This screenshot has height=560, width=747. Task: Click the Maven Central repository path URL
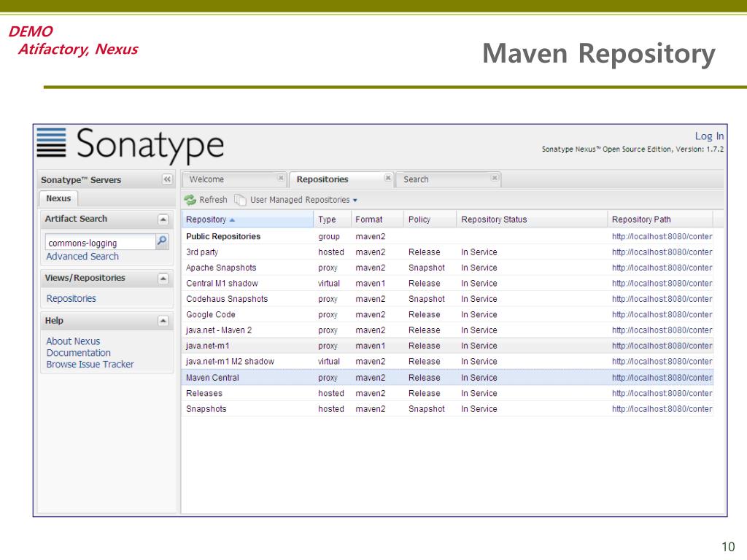click(662, 378)
